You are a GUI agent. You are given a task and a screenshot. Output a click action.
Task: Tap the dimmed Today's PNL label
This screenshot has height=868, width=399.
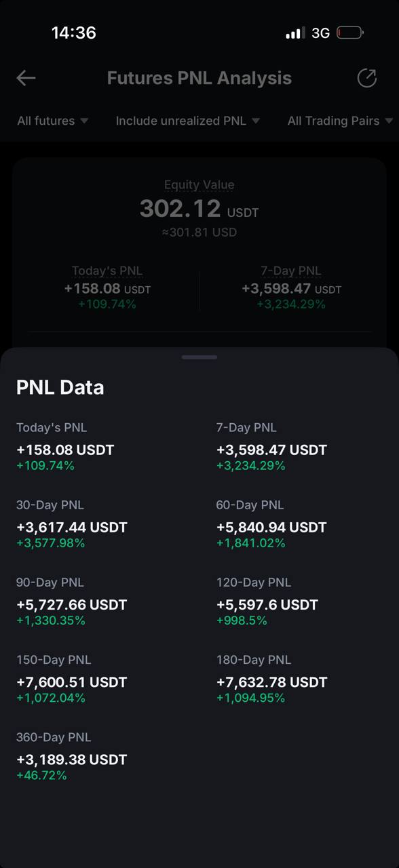(107, 271)
